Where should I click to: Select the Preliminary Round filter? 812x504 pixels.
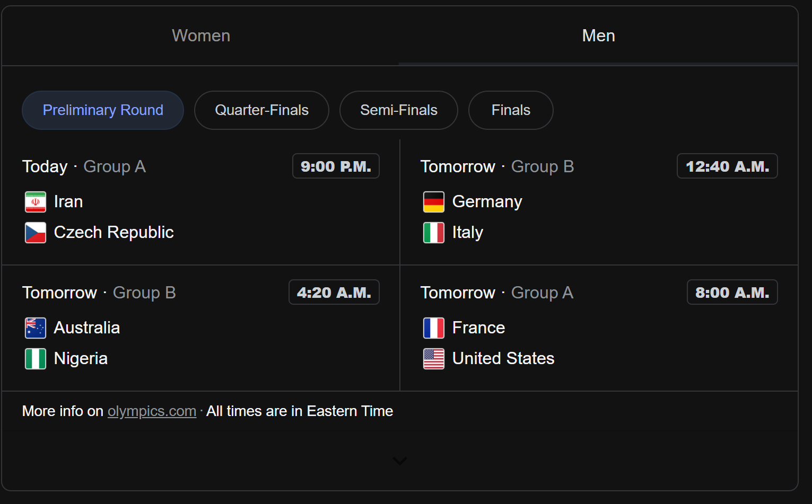pyautogui.click(x=103, y=110)
